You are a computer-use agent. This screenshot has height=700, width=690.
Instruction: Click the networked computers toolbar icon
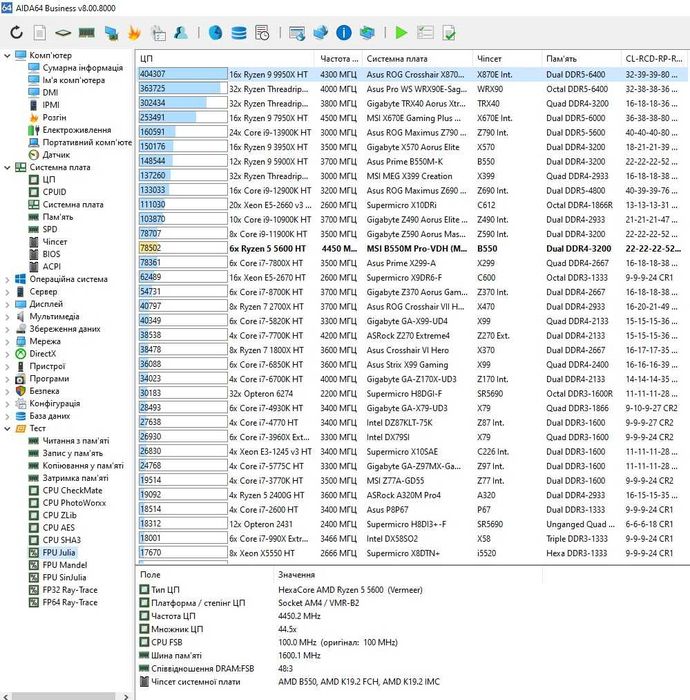click(320, 33)
